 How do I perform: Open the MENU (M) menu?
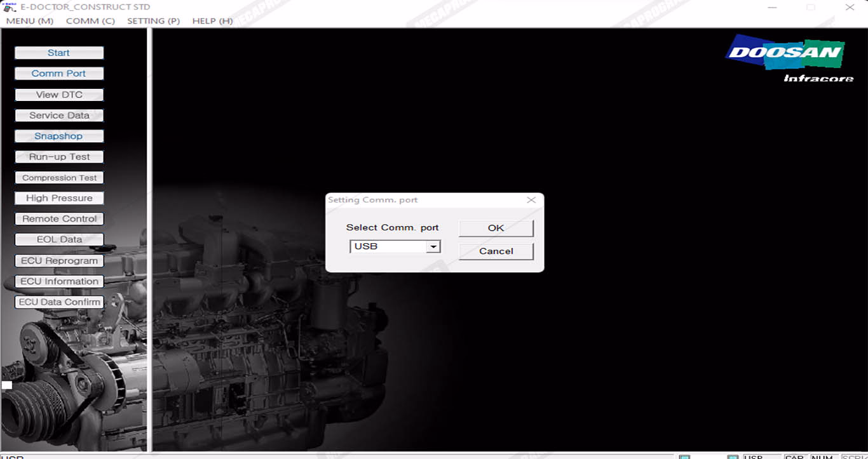29,21
